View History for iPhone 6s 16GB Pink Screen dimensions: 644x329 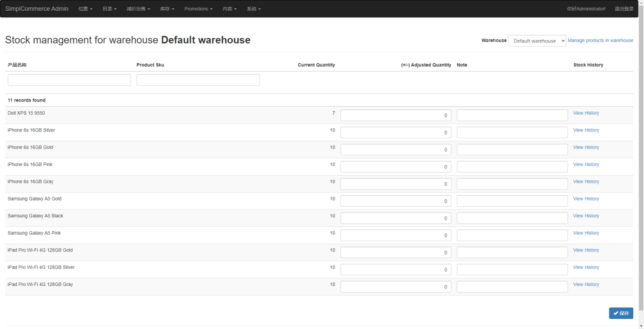click(x=586, y=165)
